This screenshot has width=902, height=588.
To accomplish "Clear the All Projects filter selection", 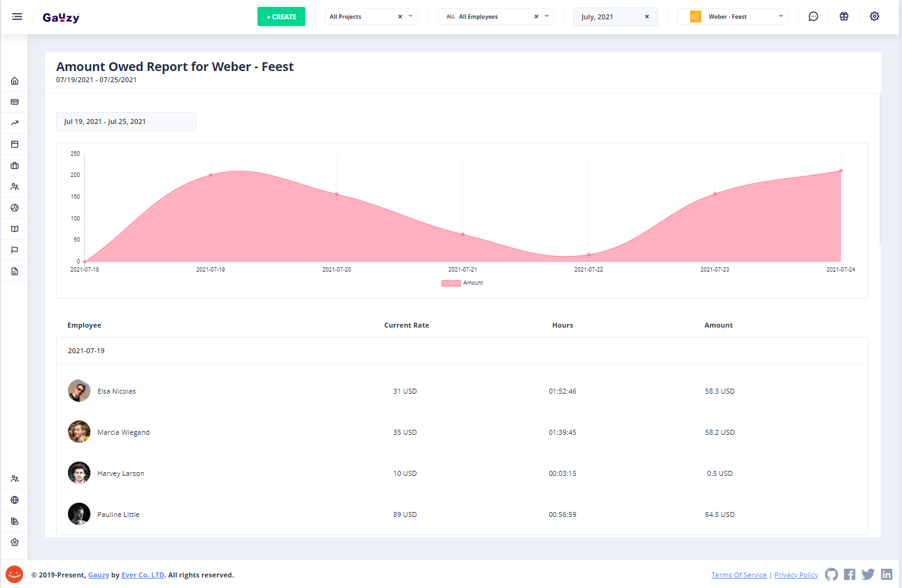I will pyautogui.click(x=400, y=17).
